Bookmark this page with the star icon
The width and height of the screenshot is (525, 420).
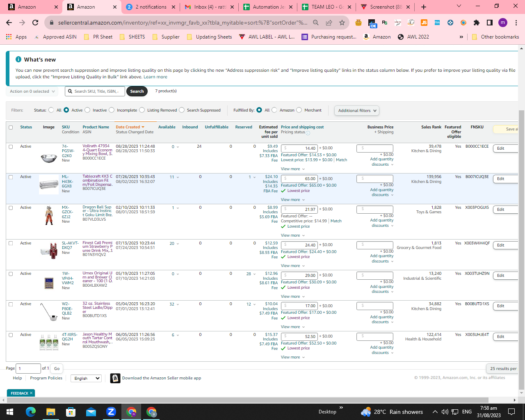342,23
